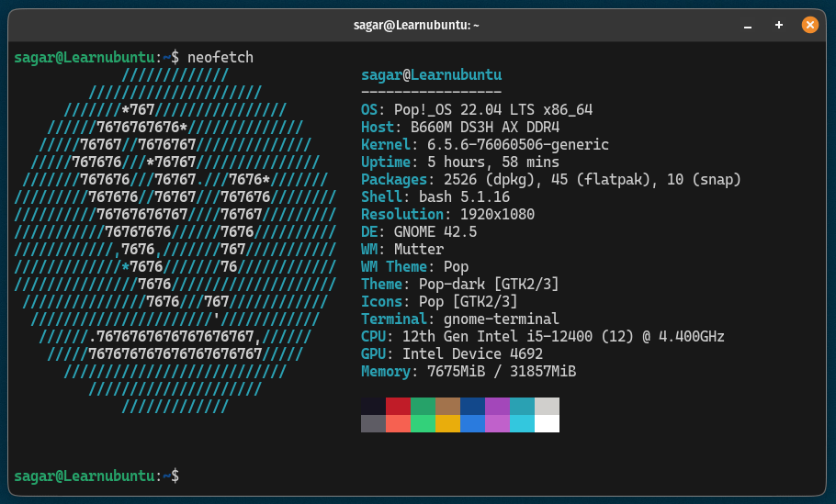
Task: Maximize the terminal window with plus icon
Action: point(779,25)
